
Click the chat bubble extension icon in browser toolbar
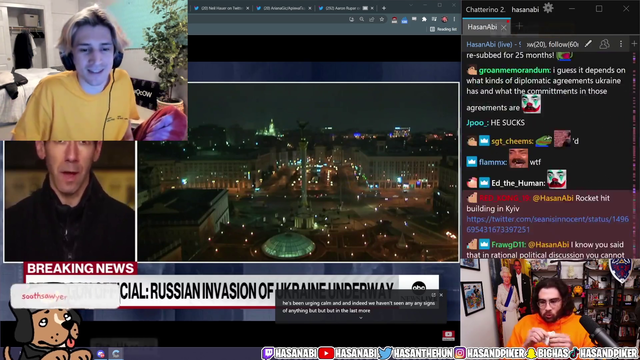coord(414,19)
